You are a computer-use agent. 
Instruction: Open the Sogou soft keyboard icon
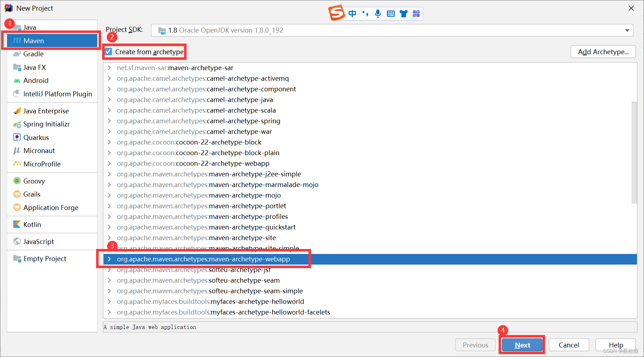coord(391,13)
